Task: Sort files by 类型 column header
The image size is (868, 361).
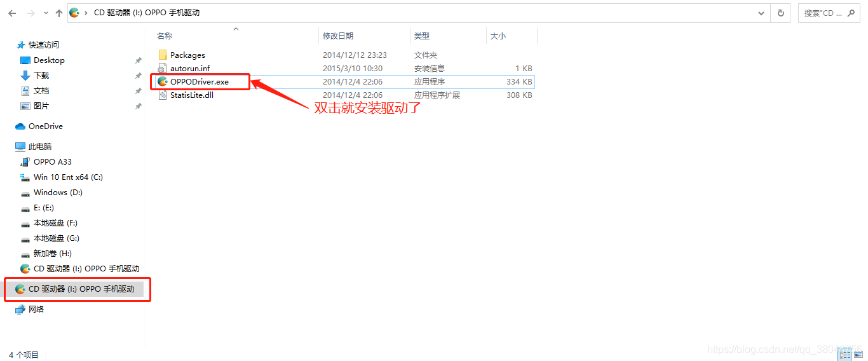Action: pos(422,36)
